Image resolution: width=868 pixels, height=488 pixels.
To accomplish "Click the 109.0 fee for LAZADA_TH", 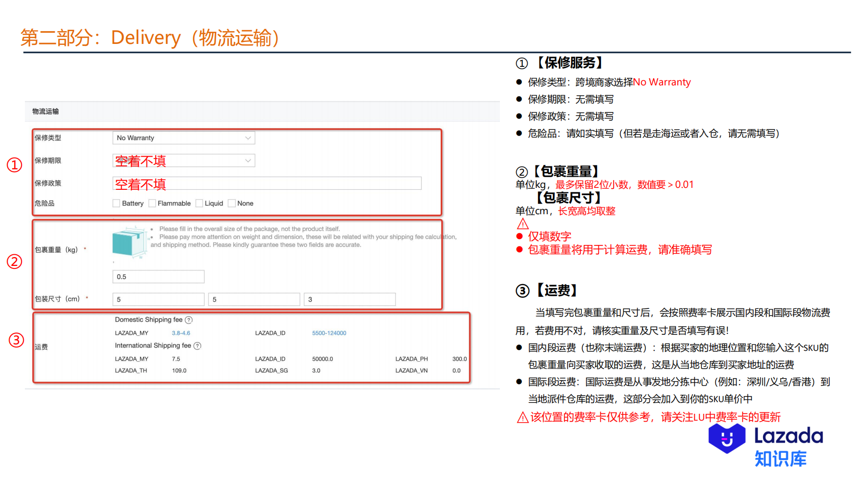I will pos(179,371).
